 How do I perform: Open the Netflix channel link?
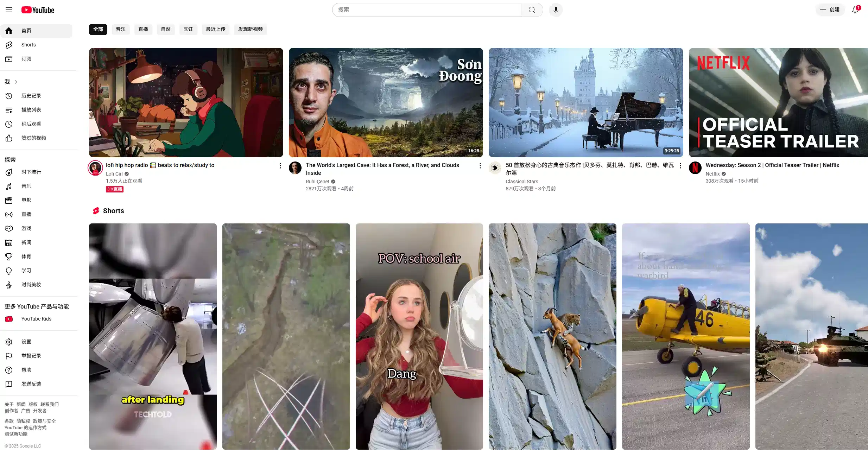click(713, 173)
